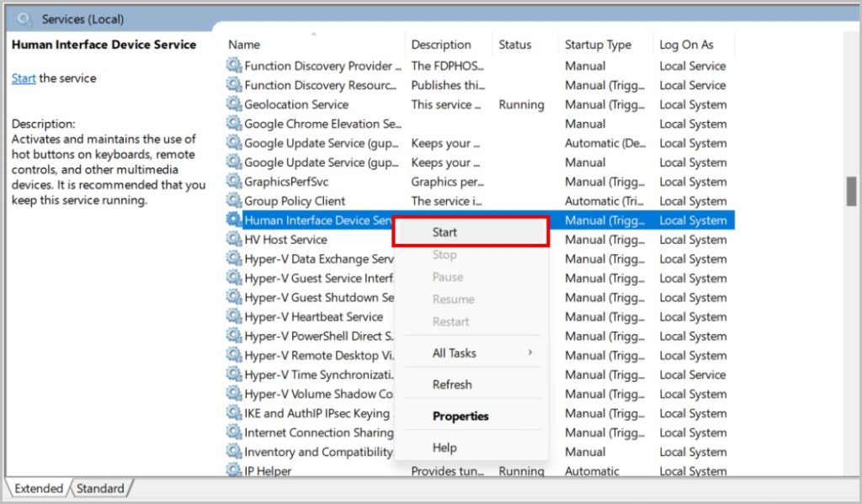
Task: Click Local Service in Hyper-V Time Synchronization row
Action: pos(693,374)
